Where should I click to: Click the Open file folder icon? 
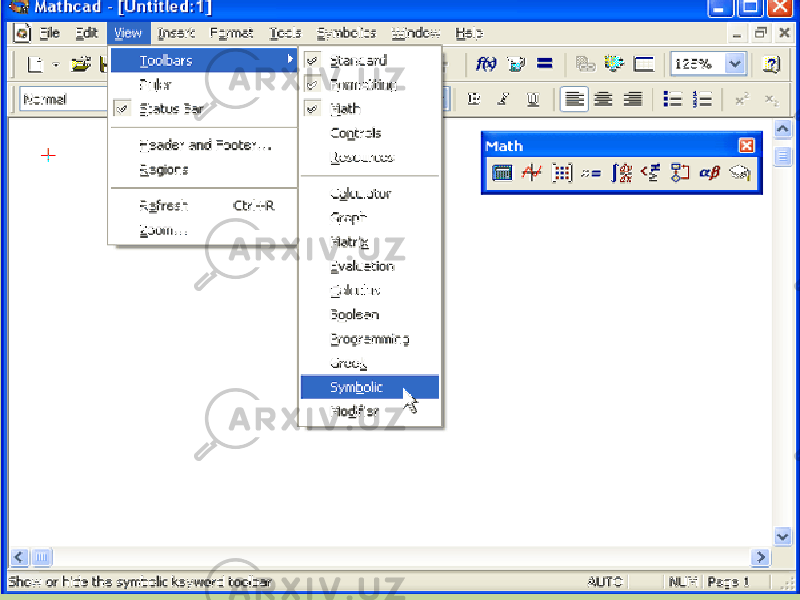81,64
